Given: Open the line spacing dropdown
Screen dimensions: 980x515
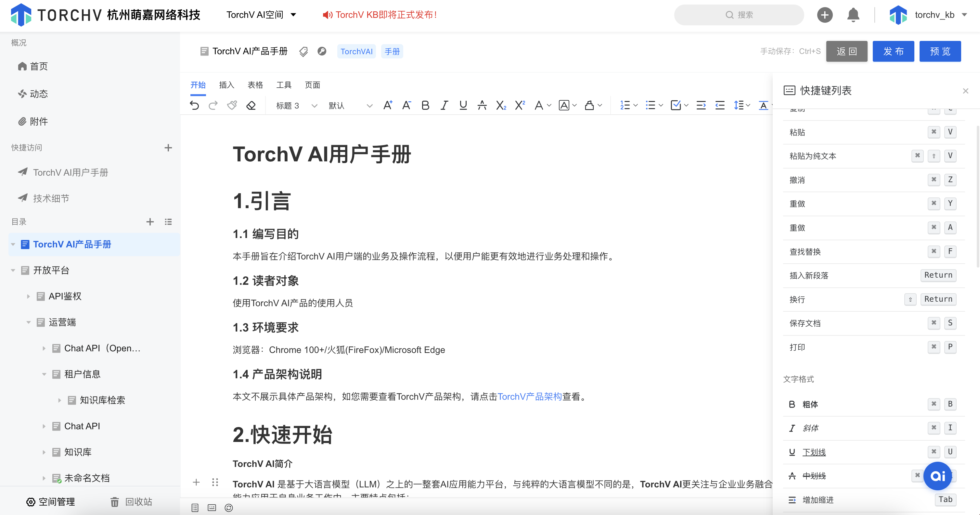Looking at the screenshot, I should click(748, 105).
